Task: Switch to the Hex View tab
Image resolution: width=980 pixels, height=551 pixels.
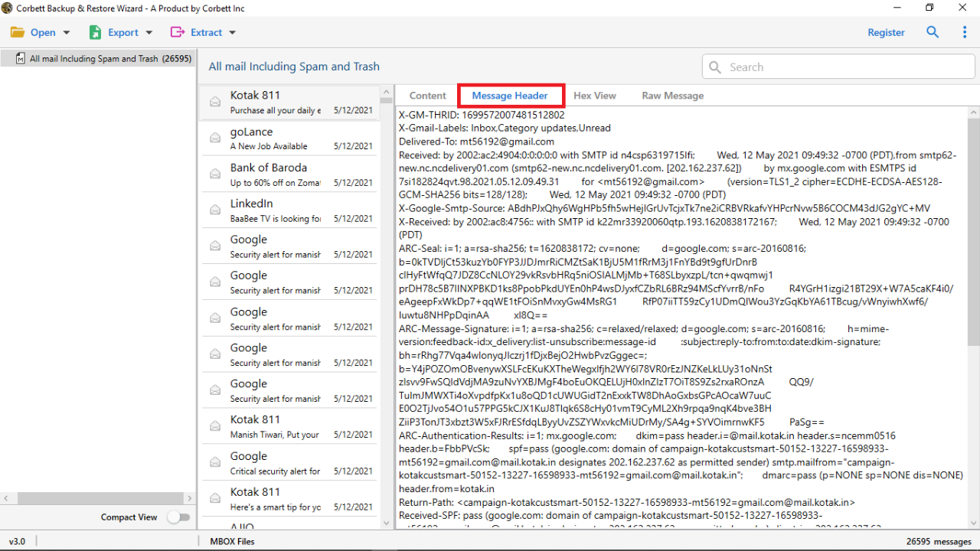Action: 595,95
